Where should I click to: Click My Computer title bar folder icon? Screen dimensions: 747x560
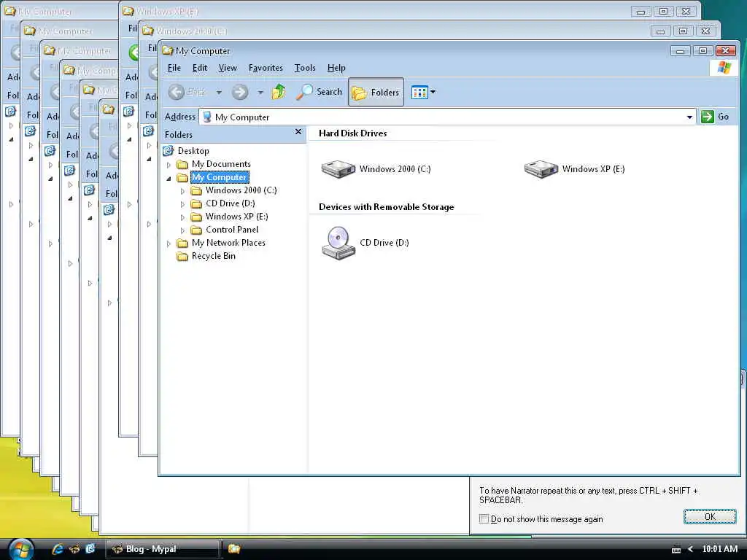(x=167, y=50)
